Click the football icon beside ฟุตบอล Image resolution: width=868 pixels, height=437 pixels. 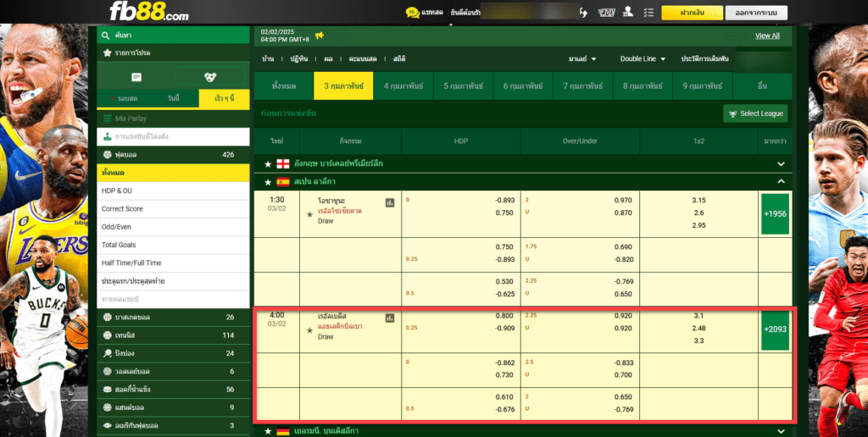(x=108, y=155)
